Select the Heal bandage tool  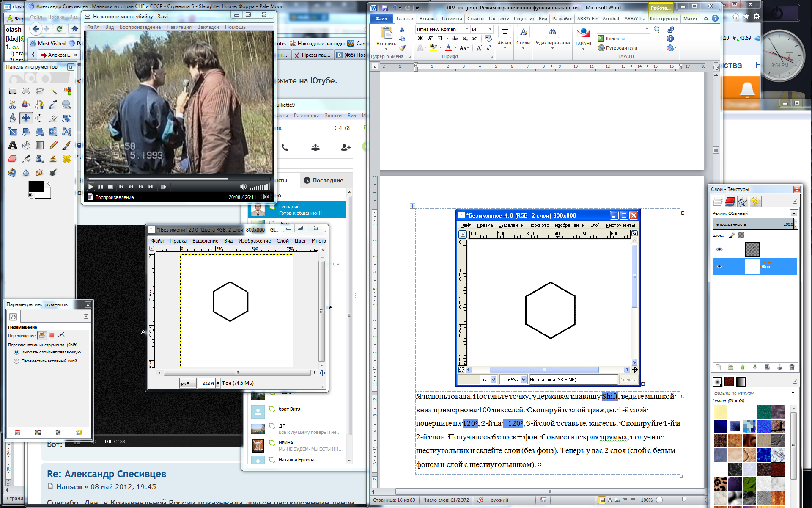click(67, 159)
